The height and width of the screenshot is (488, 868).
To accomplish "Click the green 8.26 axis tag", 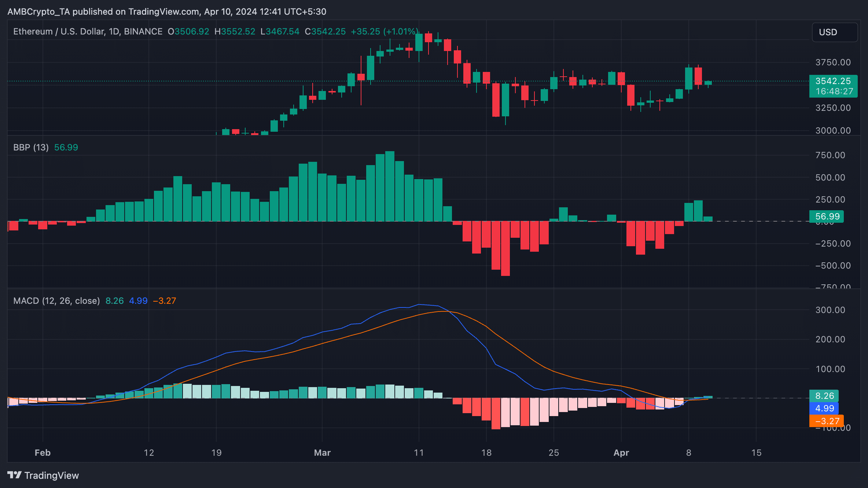I will click(824, 396).
